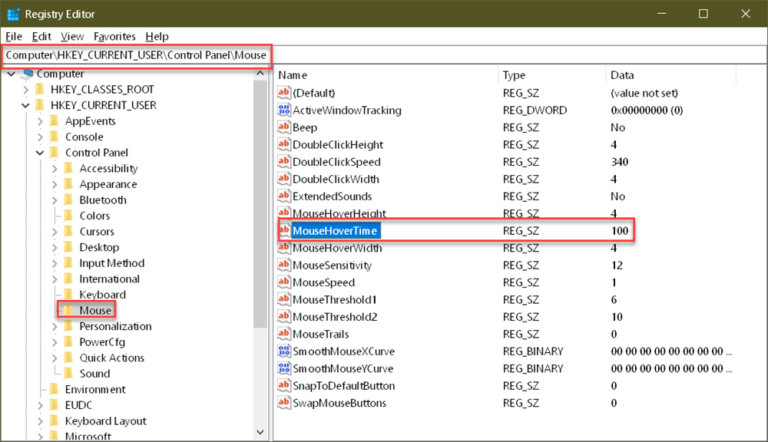The image size is (768, 442).
Task: Click the MouseHoverTime data value 100
Action: click(620, 230)
